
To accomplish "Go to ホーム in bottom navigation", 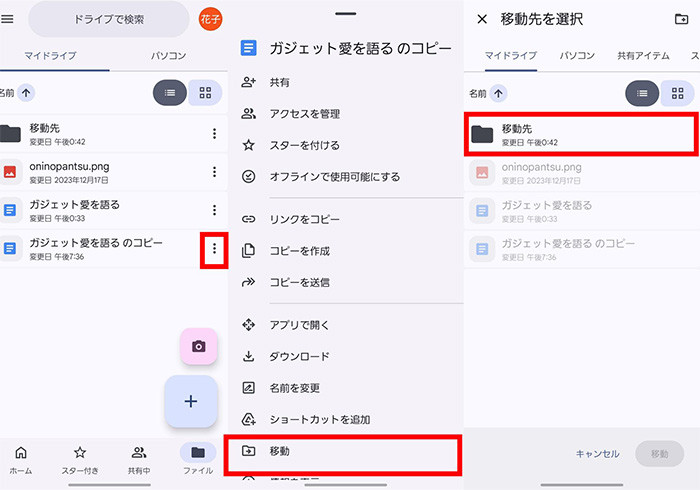I will point(21,460).
